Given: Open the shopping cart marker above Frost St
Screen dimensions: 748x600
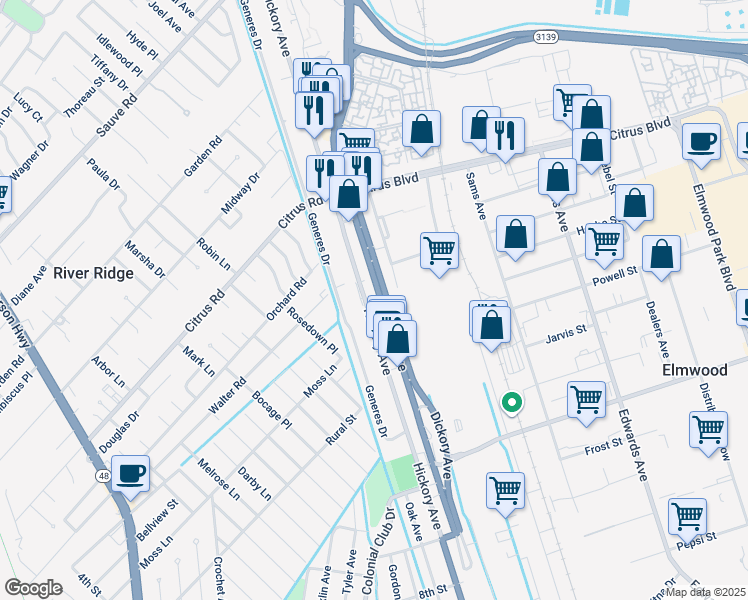Looking at the screenshot, I should [x=586, y=399].
